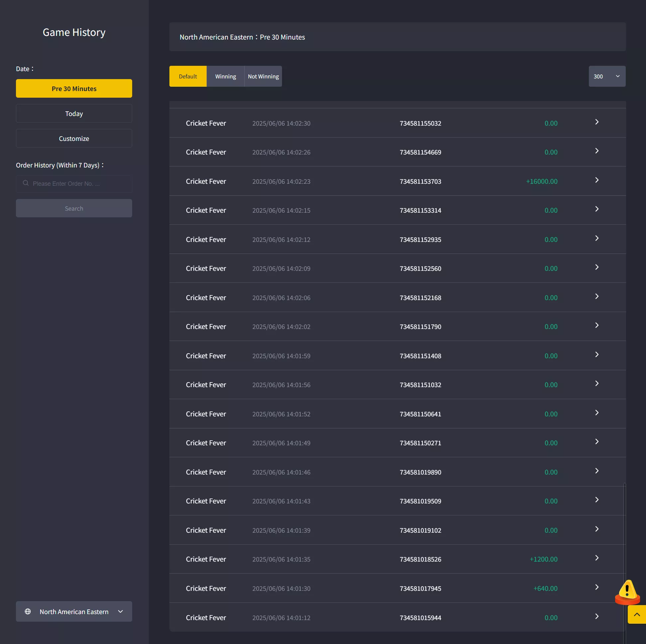The image size is (646, 644).
Task: Click the globe icon beside North American Eastern
Action: click(x=28, y=611)
